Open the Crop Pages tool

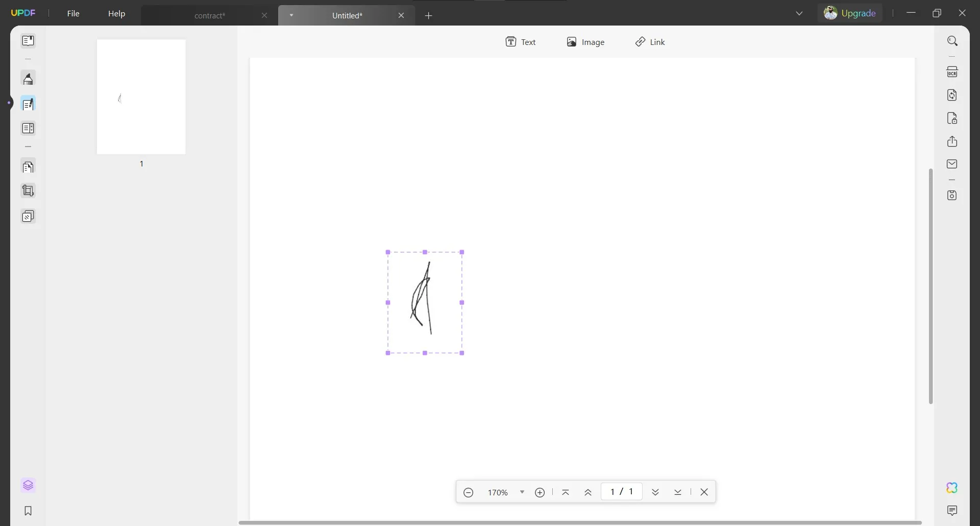point(28,191)
